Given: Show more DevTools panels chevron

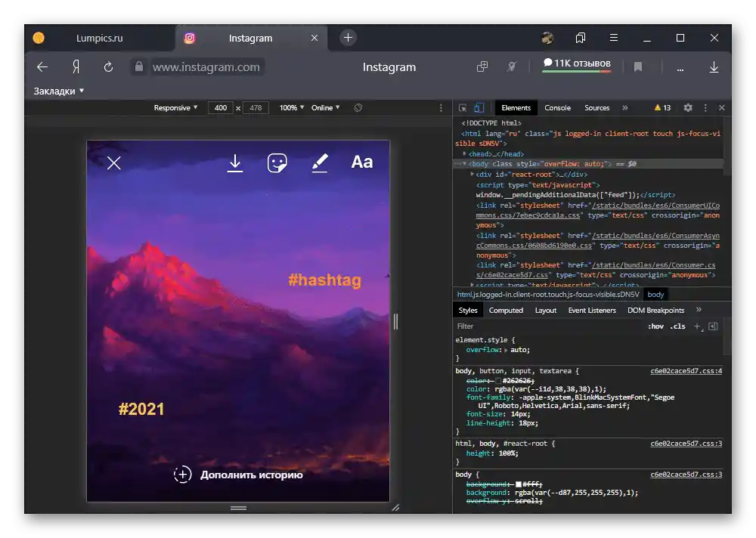Looking at the screenshot, I should pyautogui.click(x=625, y=108).
